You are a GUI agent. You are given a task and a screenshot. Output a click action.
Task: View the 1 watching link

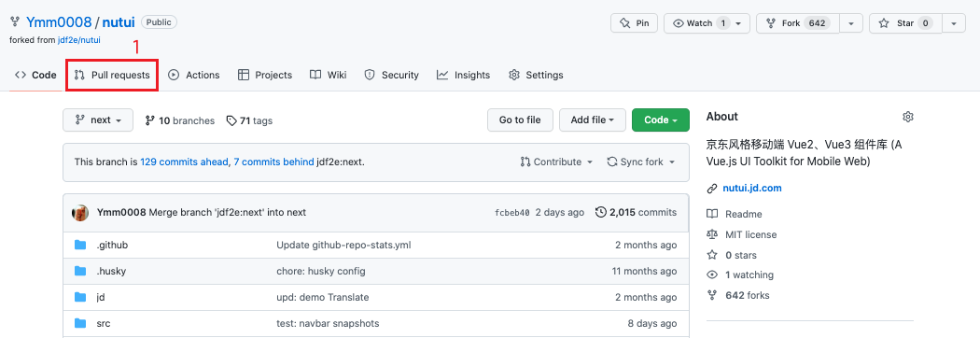[749, 275]
